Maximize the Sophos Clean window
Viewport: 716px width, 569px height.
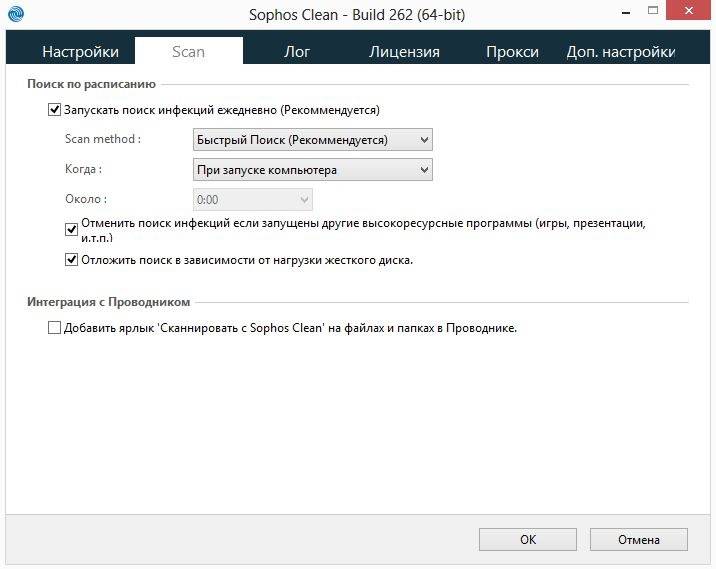(653, 11)
